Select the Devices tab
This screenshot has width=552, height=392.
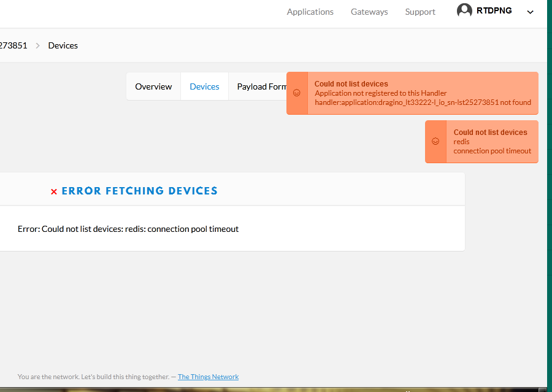pyautogui.click(x=204, y=86)
